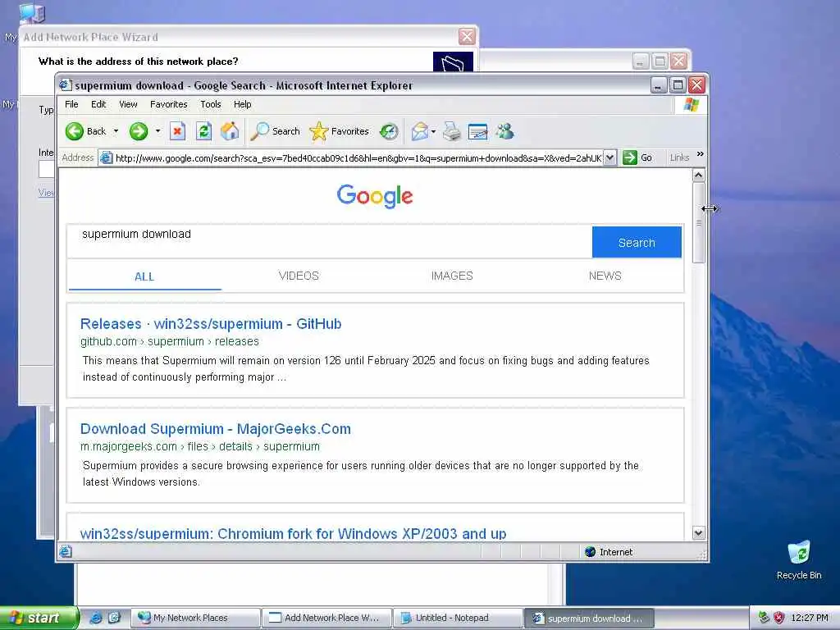Click the status bar page icon
The image size is (840, 630).
[x=66, y=551]
